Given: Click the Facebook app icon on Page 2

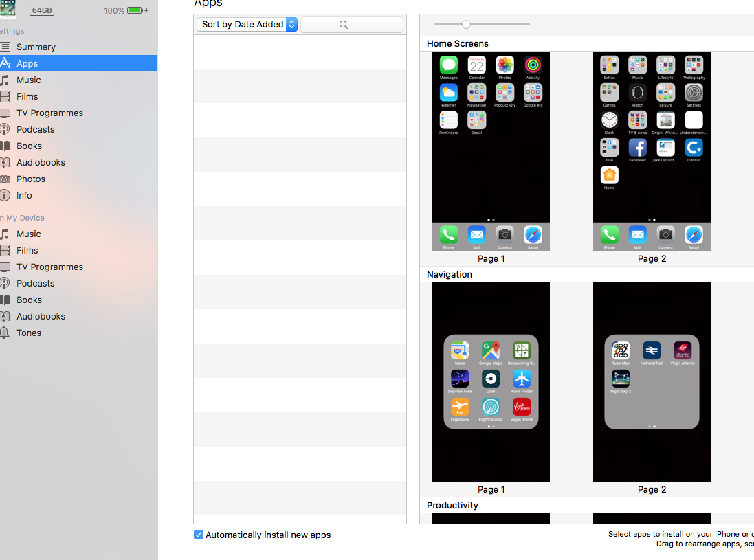Looking at the screenshot, I should coord(637,148).
